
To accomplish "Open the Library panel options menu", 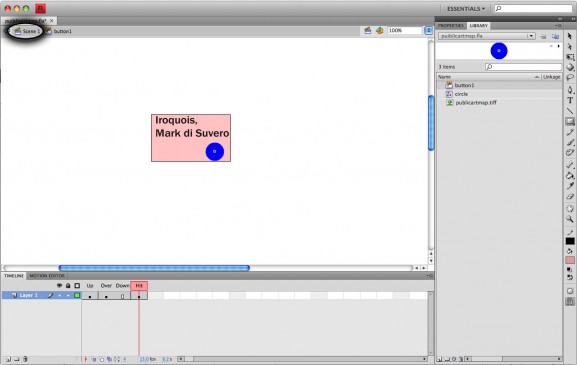I will (x=558, y=25).
